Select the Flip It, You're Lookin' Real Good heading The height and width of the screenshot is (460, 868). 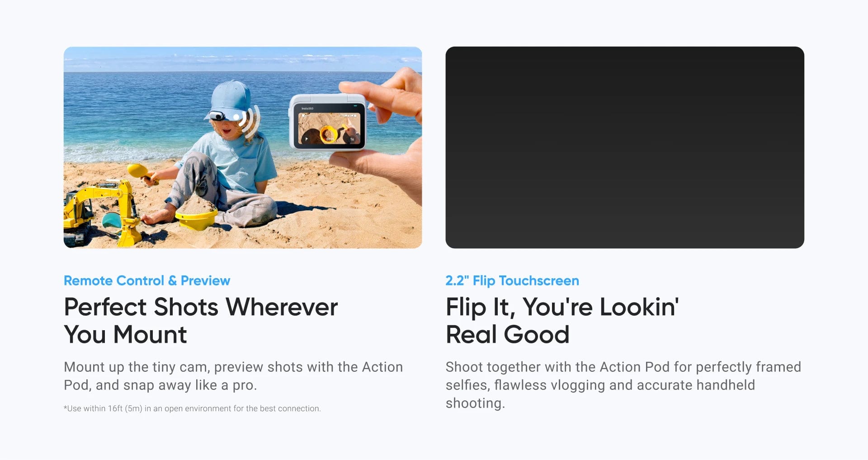pyautogui.click(x=562, y=320)
